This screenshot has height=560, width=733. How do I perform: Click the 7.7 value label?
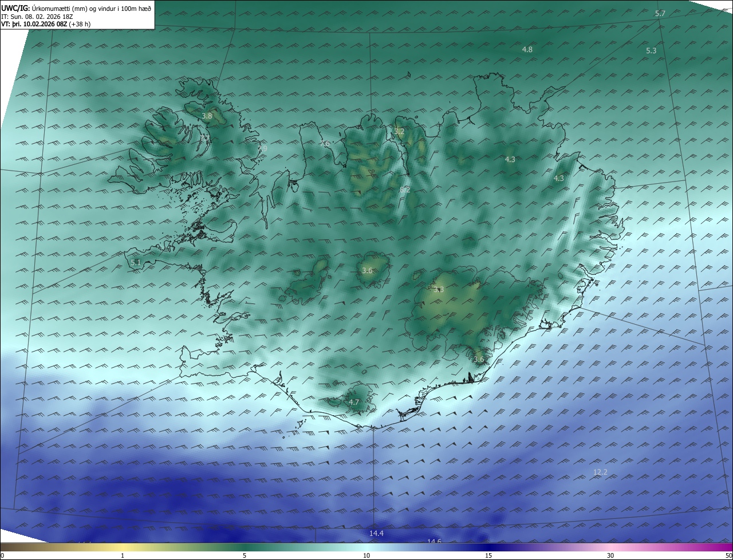pyautogui.click(x=204, y=137)
